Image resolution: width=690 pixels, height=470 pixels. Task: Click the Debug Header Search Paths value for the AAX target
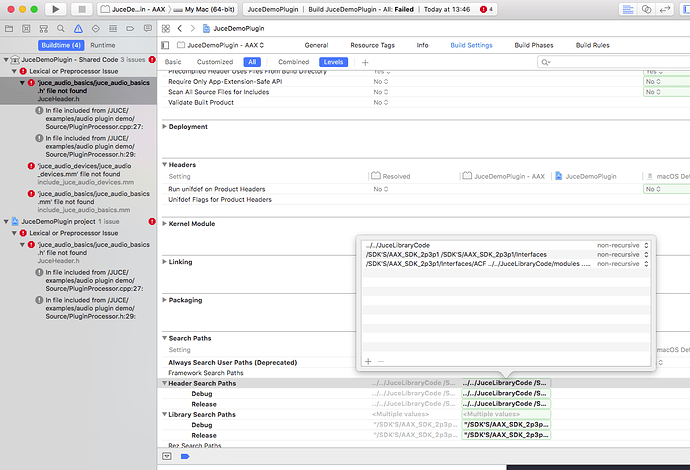(x=506, y=393)
